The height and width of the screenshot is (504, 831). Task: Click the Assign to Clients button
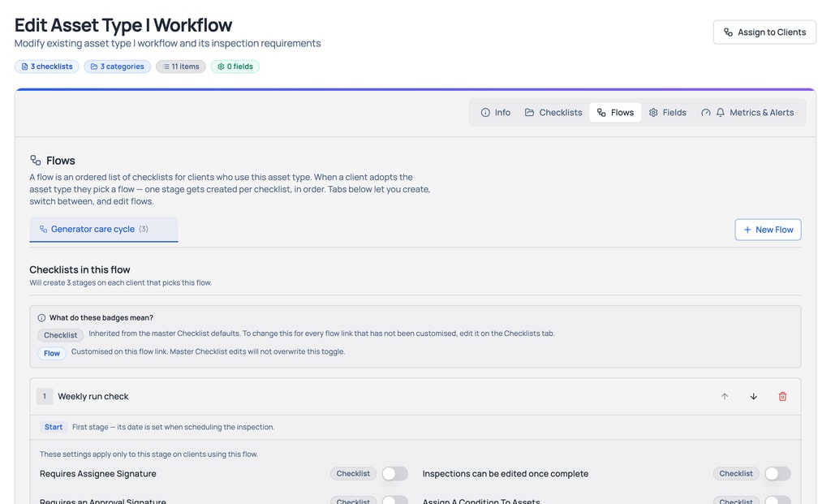pyautogui.click(x=764, y=32)
